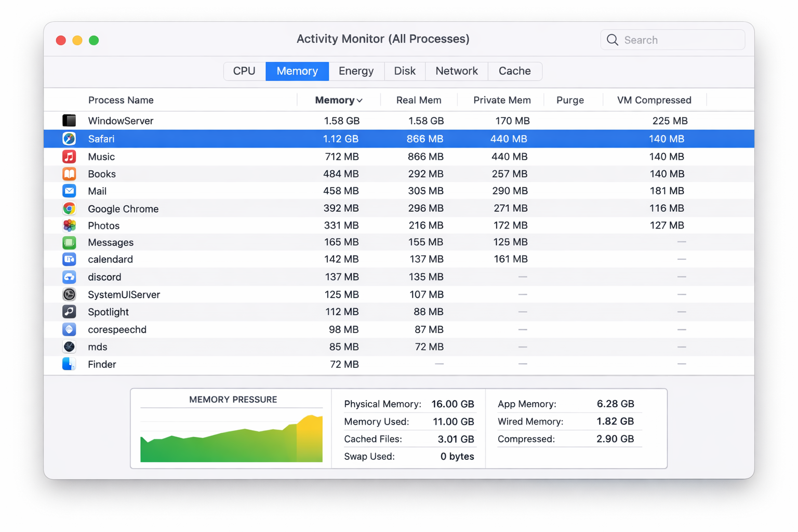
Task: Sort by Purge column header
Action: (570, 100)
